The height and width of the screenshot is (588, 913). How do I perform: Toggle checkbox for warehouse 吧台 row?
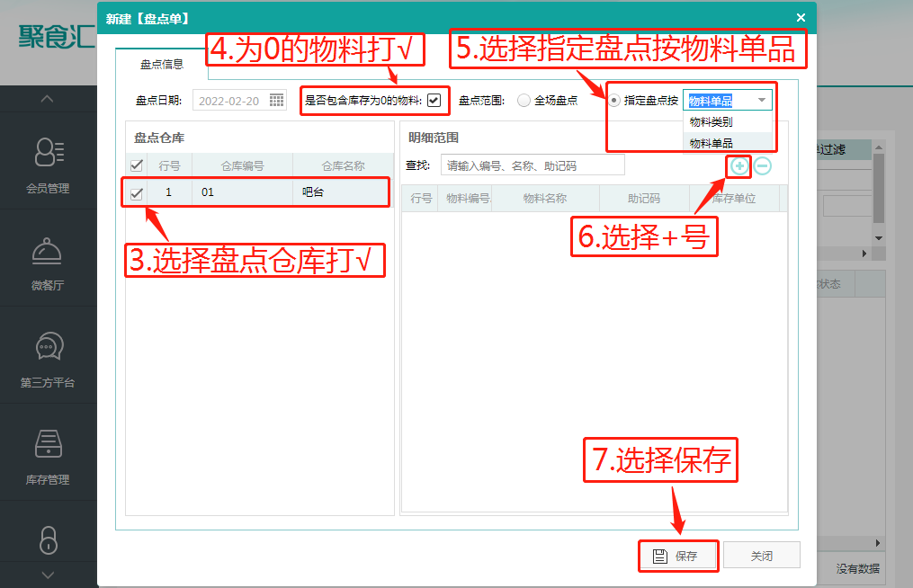click(x=137, y=193)
